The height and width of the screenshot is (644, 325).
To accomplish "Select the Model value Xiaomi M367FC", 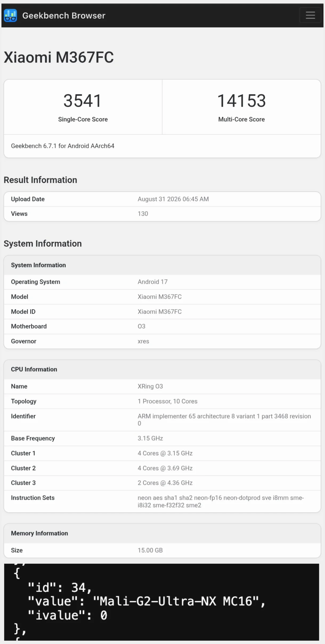I will [160, 297].
